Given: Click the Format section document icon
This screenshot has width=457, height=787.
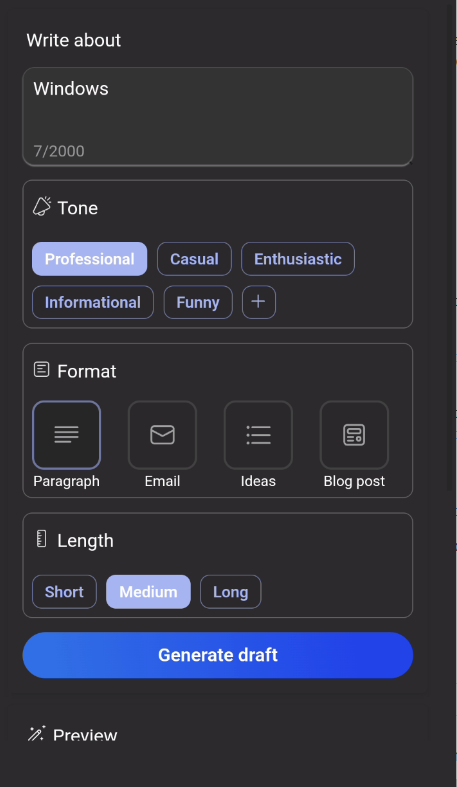Looking at the screenshot, I should (41, 370).
